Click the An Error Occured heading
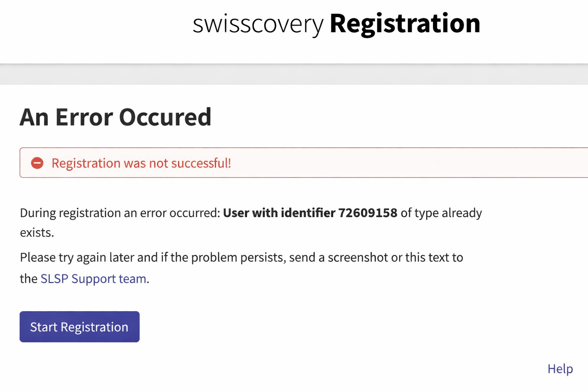This screenshot has width=588, height=392. point(115,117)
